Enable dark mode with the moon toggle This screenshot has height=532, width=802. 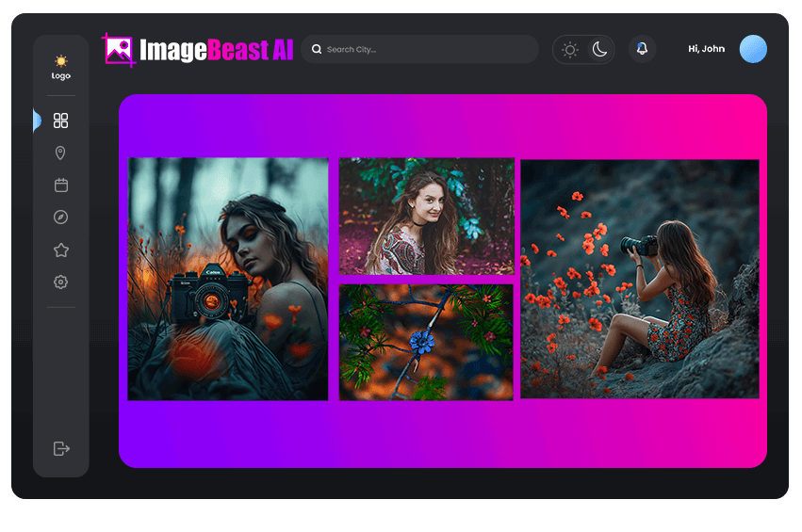[599, 49]
